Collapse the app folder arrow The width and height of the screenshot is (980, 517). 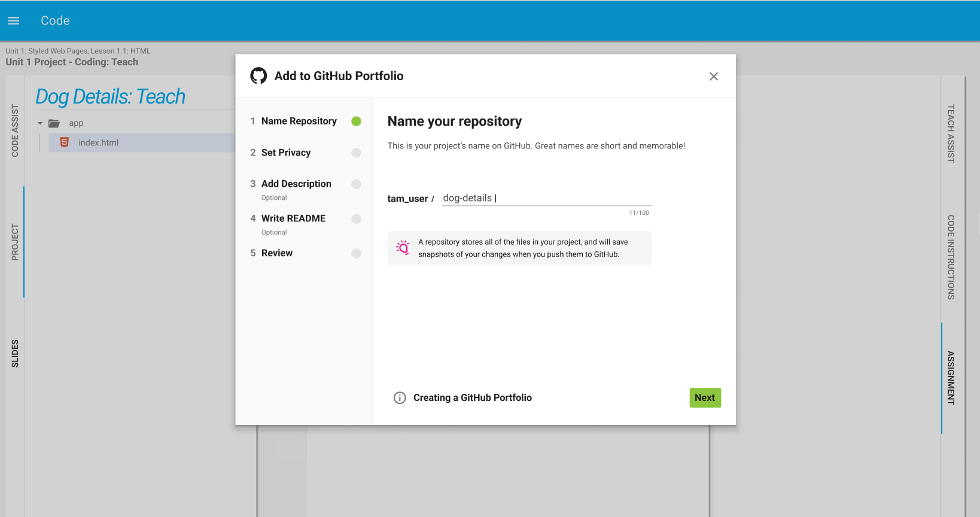(40, 123)
